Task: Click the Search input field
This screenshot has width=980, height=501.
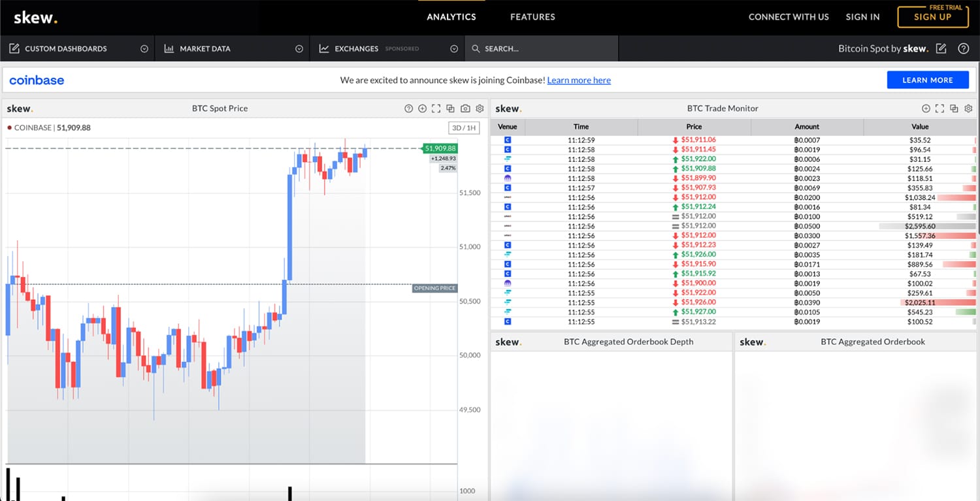Action: pos(541,48)
